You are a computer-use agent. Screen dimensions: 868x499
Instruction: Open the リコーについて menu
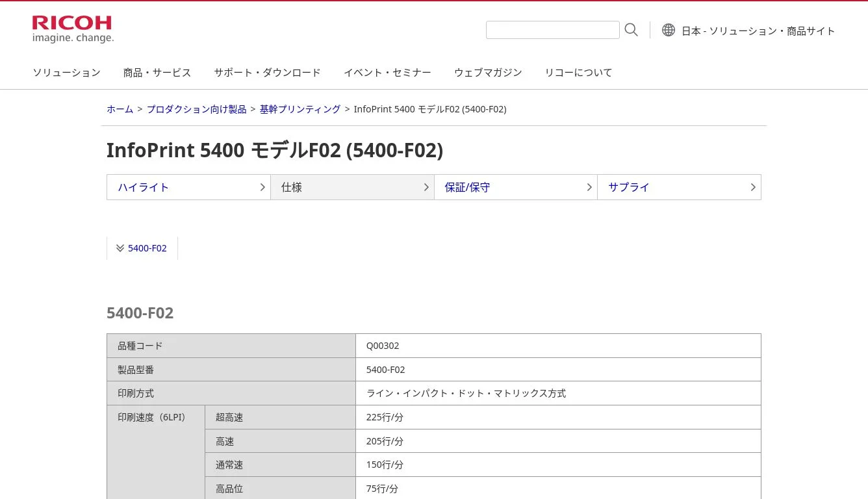578,73
